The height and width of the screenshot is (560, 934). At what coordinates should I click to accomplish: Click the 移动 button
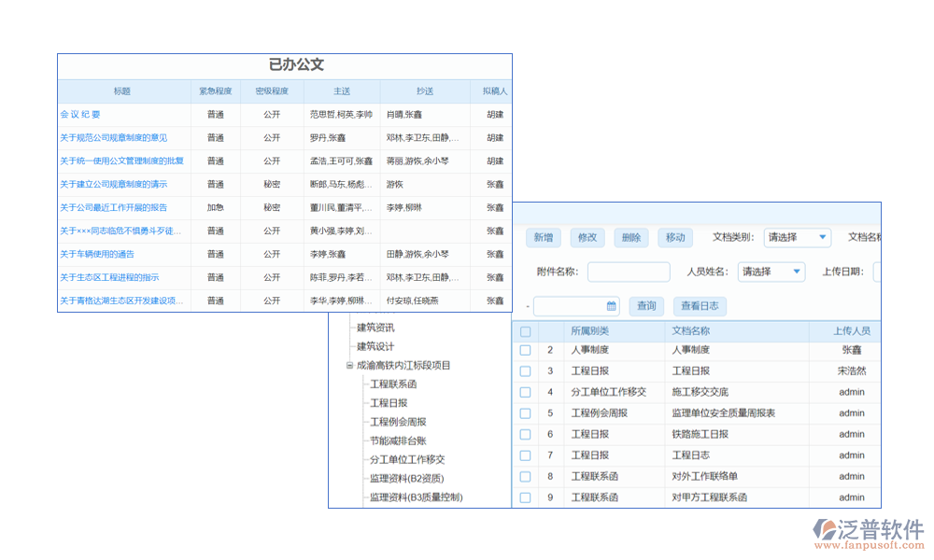[x=675, y=237]
